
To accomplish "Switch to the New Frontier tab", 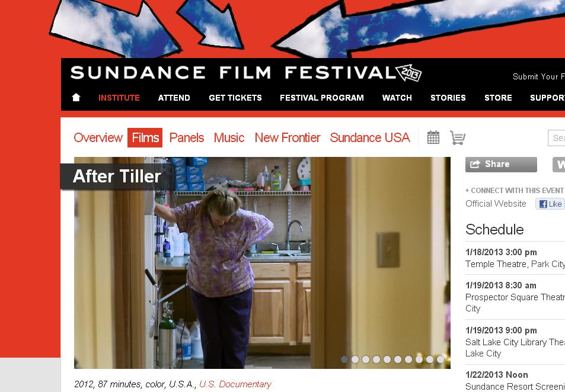I will click(x=288, y=137).
